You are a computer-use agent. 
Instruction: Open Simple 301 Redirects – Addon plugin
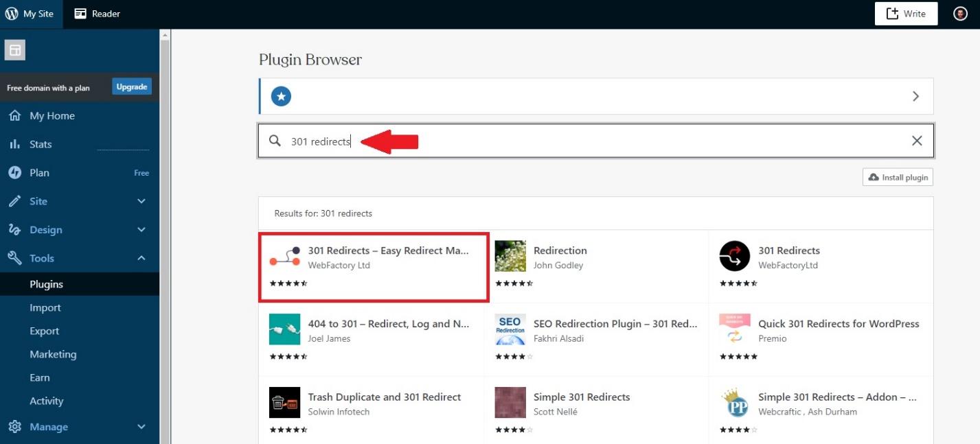(x=821, y=410)
